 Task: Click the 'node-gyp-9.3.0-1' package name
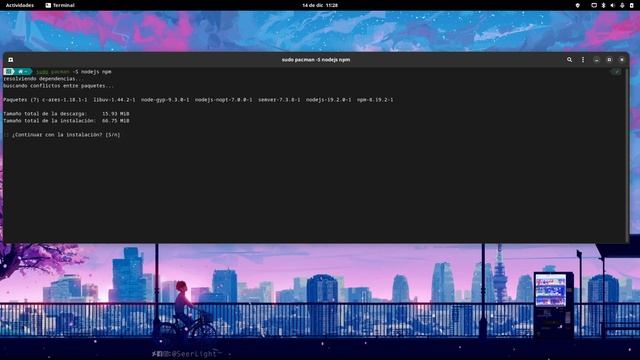[165, 100]
